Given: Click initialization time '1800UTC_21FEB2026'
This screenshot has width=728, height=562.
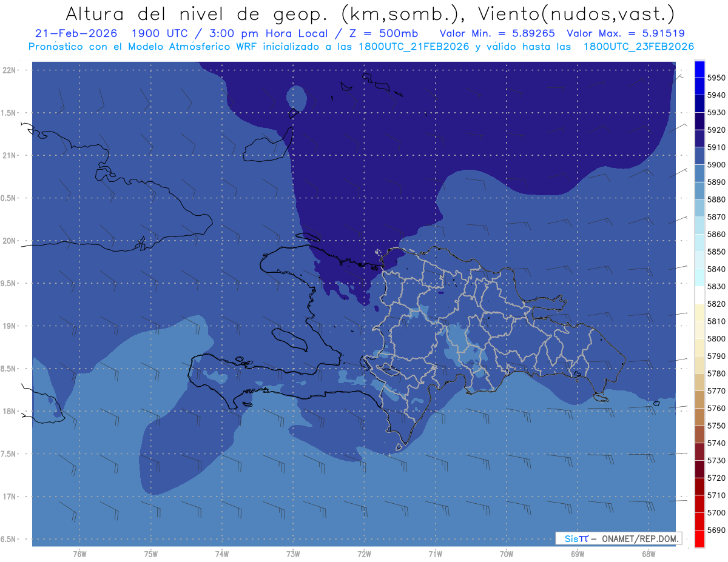Looking at the screenshot, I should tap(413, 47).
